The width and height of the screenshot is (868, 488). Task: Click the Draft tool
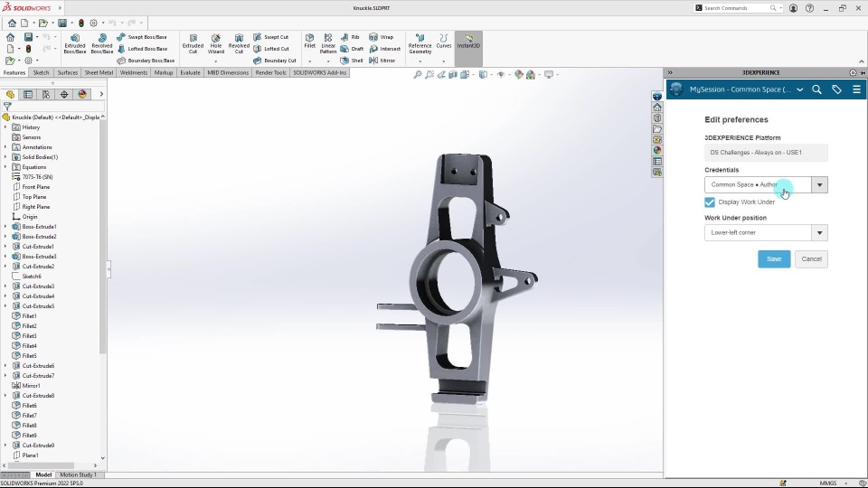[x=352, y=49]
